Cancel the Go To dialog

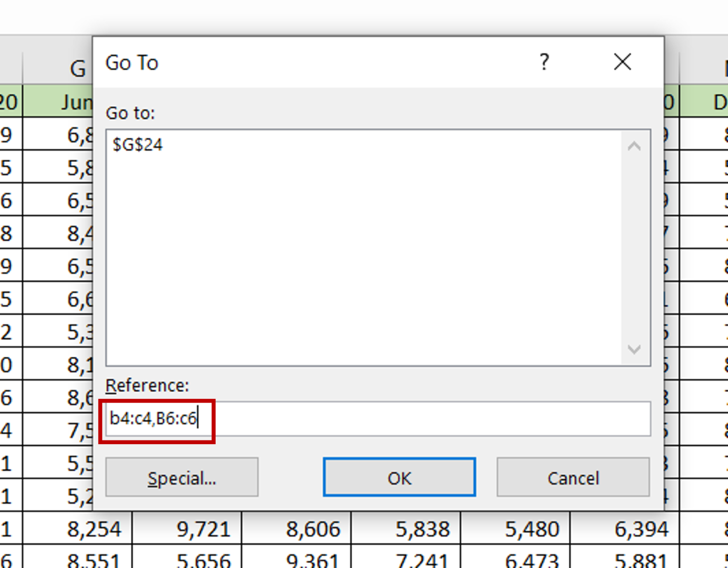573,477
